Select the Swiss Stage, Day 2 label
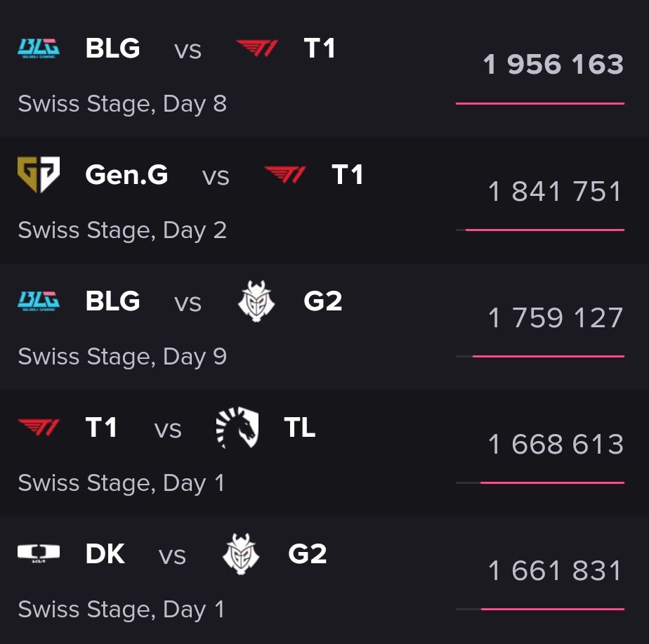Viewport: 649px width, 644px height. tap(122, 230)
